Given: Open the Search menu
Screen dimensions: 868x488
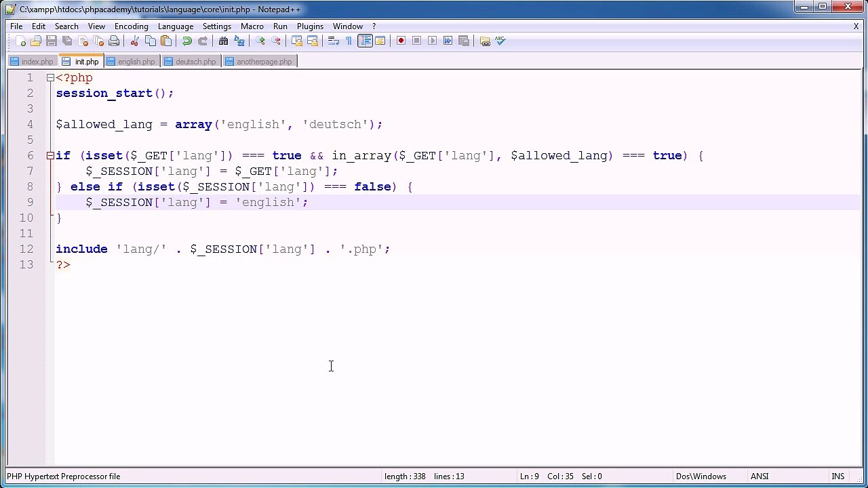Looking at the screenshot, I should [66, 26].
